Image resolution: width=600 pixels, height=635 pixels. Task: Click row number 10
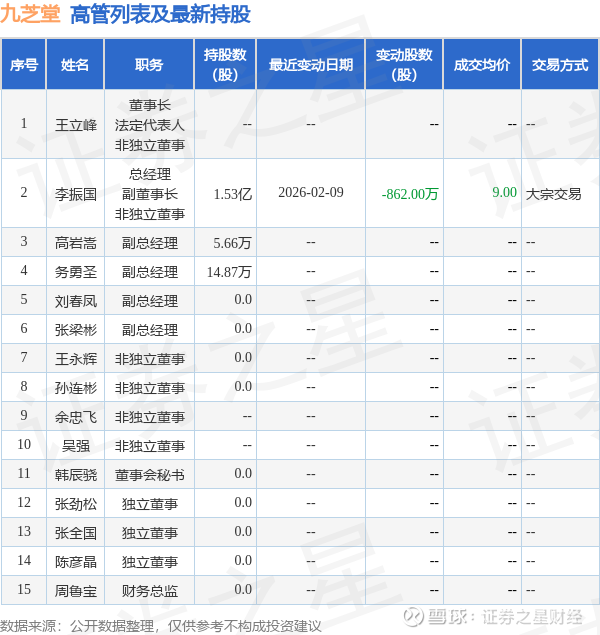[24, 444]
